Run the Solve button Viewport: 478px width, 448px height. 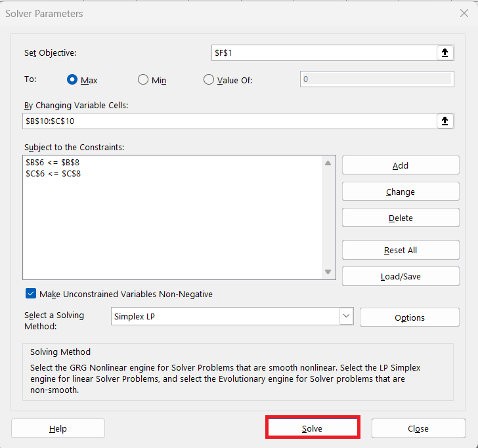click(313, 428)
